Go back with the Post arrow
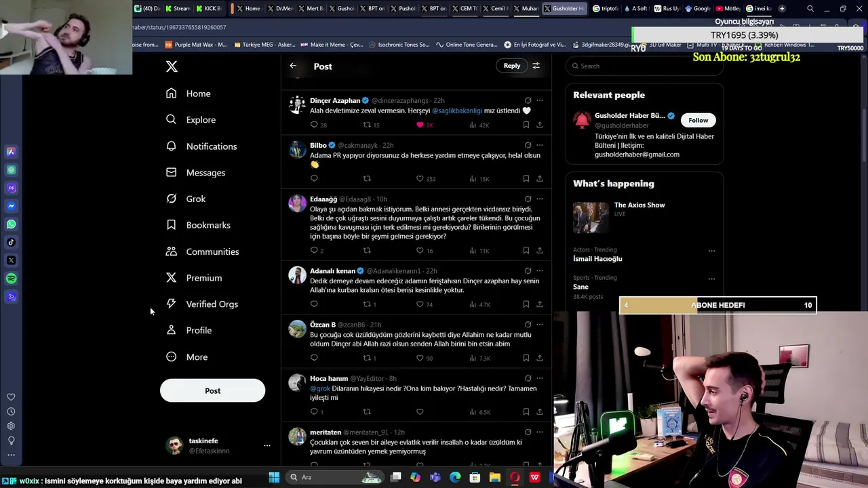This screenshot has height=488, width=868. (x=293, y=66)
